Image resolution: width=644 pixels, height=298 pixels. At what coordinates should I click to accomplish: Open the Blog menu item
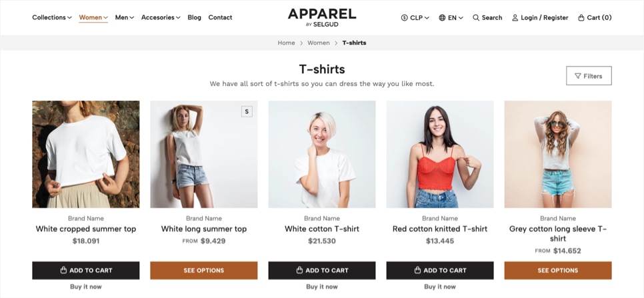[194, 17]
